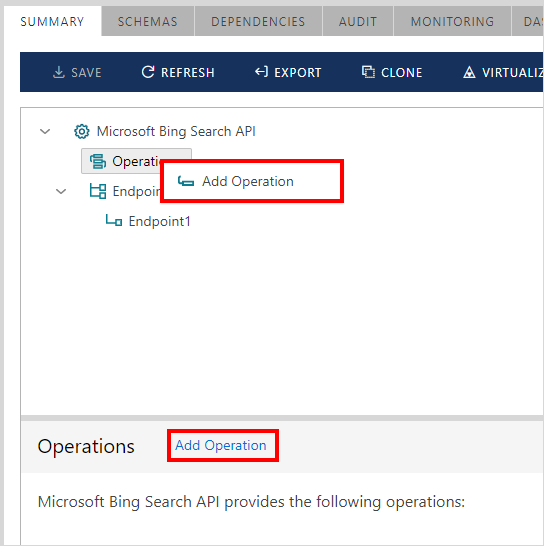
Task: Select the Operations tree node text
Action: tap(136, 161)
